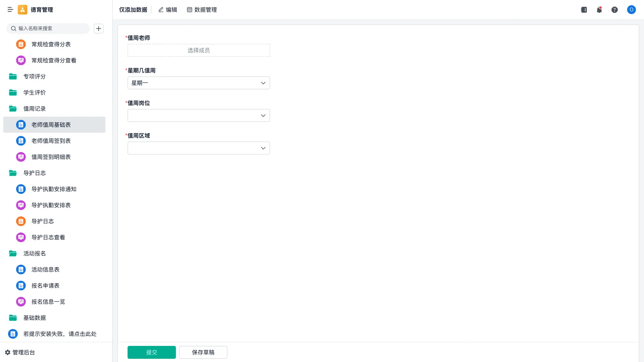Open 报名信息一览 from the sidebar
Screen dimensions: 644x362
[48, 302]
